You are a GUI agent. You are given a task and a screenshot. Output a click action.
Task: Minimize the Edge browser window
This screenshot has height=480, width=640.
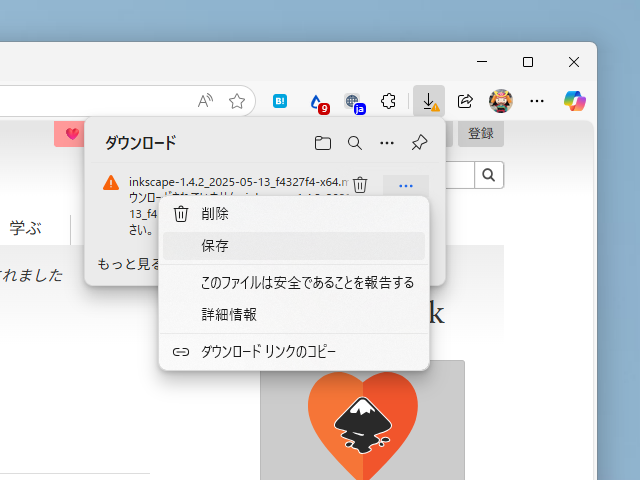coord(482,62)
